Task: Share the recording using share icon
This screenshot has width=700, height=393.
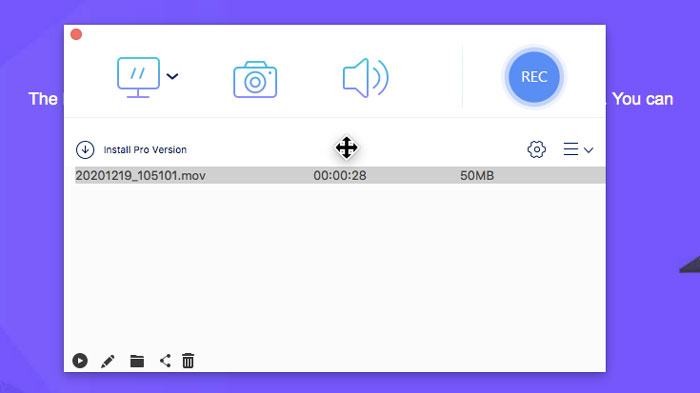Action: click(x=165, y=360)
